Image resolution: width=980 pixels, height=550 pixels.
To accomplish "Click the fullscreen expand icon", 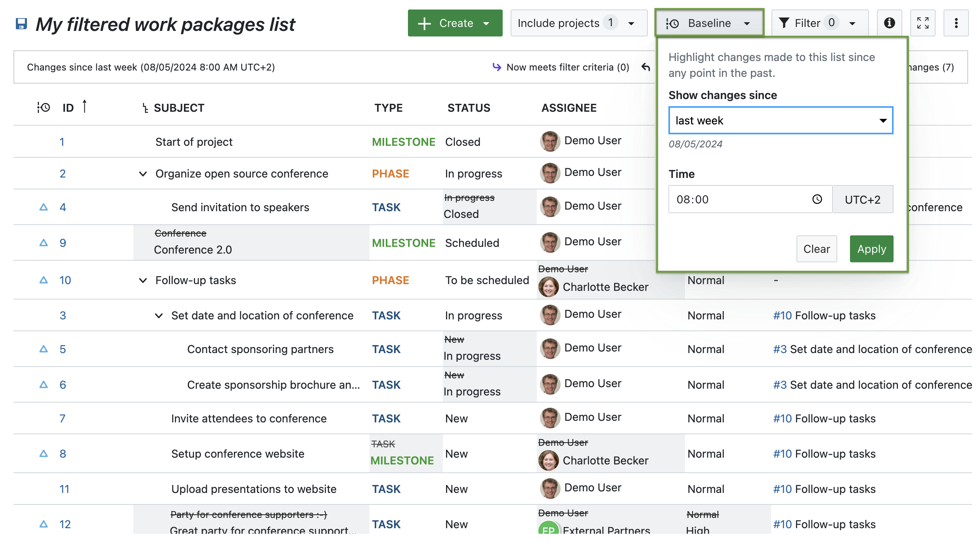I will pyautogui.click(x=923, y=23).
